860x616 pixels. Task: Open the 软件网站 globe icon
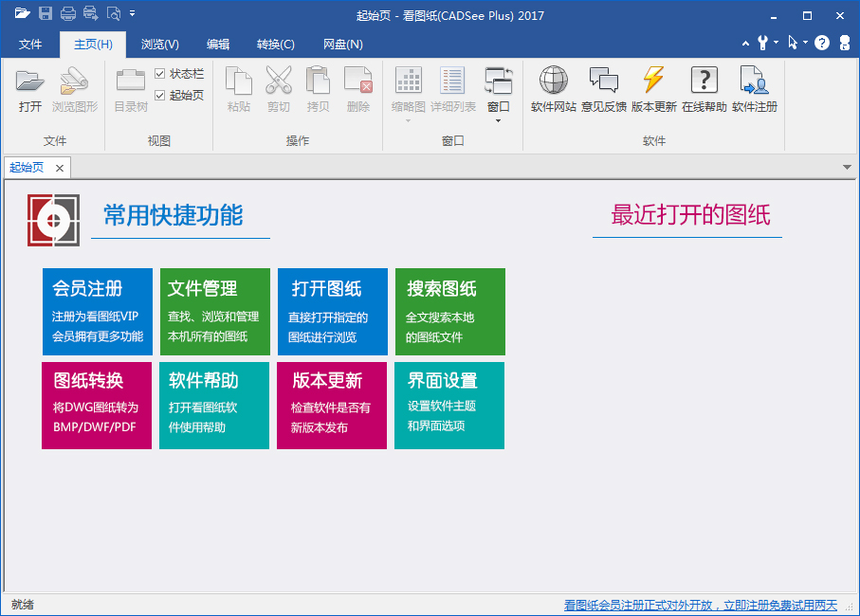click(554, 82)
